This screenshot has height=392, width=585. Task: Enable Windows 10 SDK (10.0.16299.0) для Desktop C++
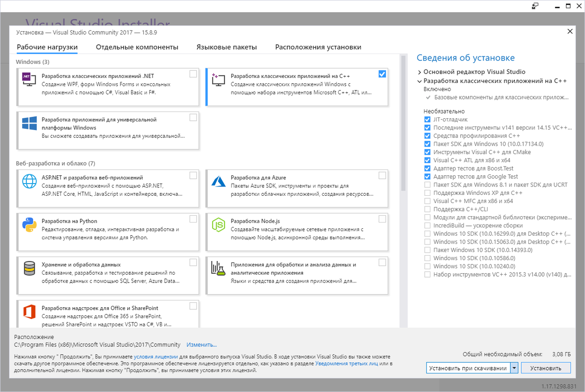[x=428, y=234]
